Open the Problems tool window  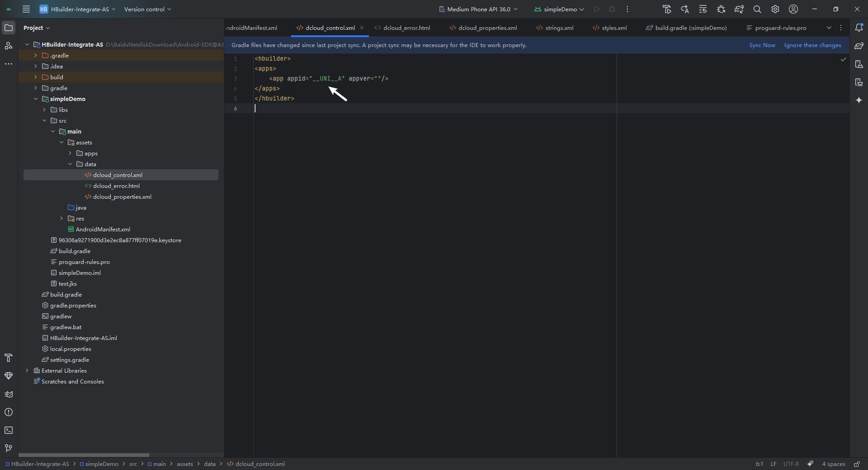[9, 412]
